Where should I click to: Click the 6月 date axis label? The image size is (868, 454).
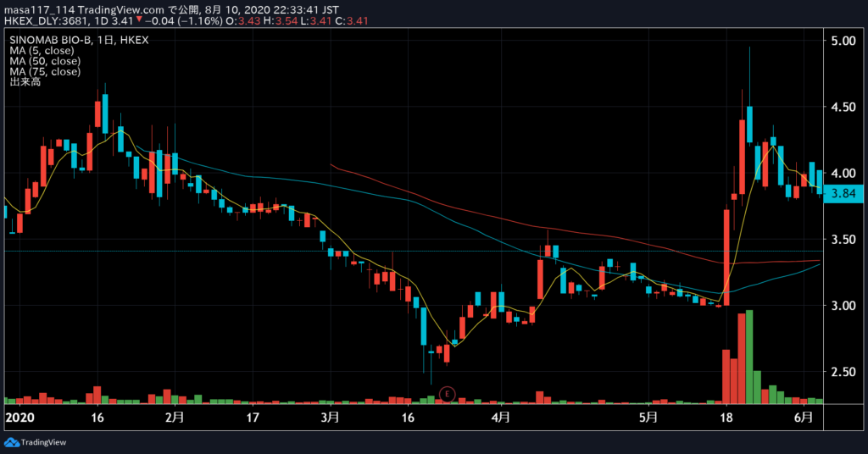pos(804,418)
